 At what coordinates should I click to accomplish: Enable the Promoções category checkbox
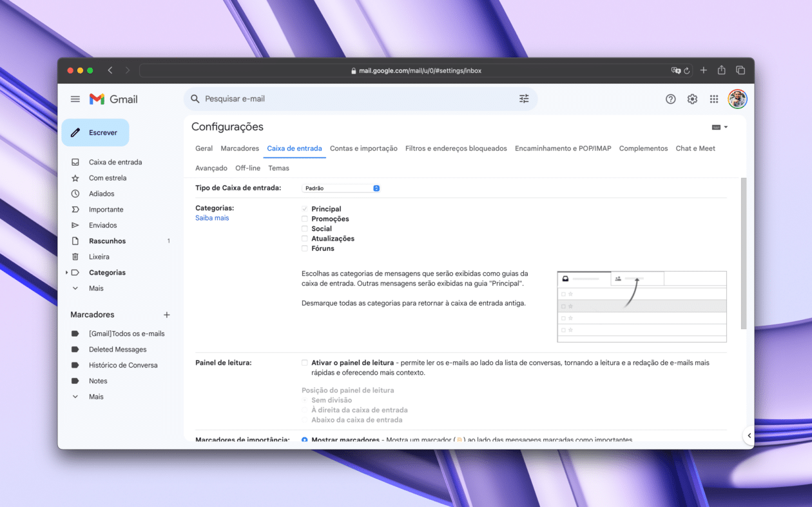tap(305, 219)
